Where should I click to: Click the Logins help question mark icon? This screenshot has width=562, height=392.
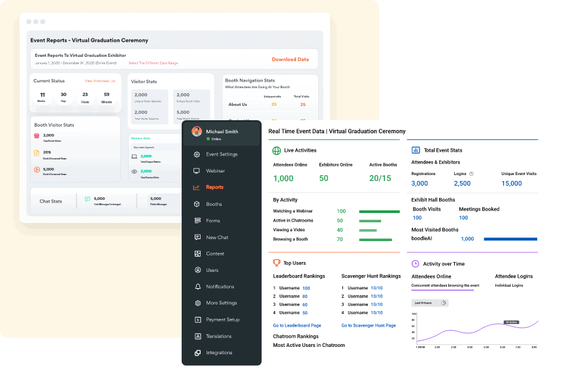472,174
